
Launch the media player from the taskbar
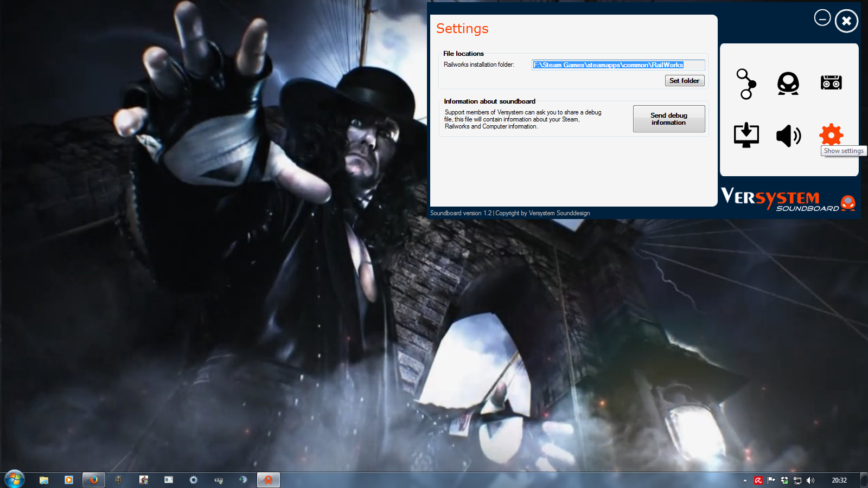tap(69, 480)
